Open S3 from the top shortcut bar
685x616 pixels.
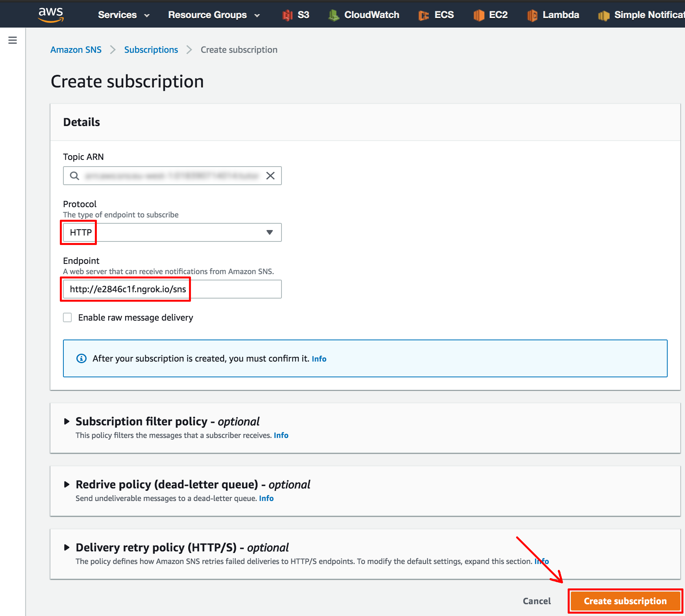(x=304, y=15)
